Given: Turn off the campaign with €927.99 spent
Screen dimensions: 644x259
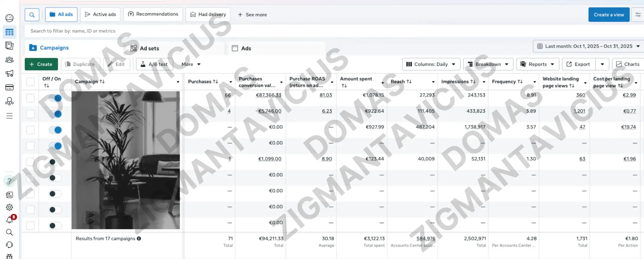Looking at the screenshot, I should tap(55, 130).
